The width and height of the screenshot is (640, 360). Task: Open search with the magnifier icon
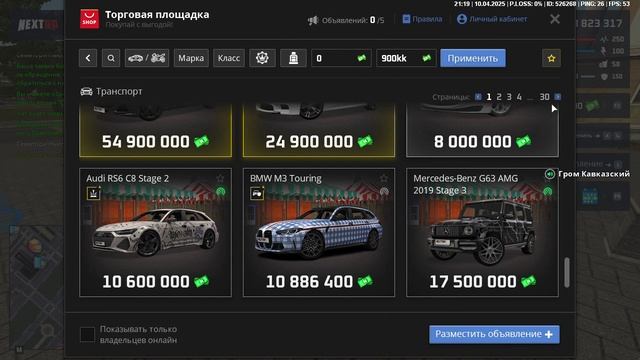(x=111, y=58)
